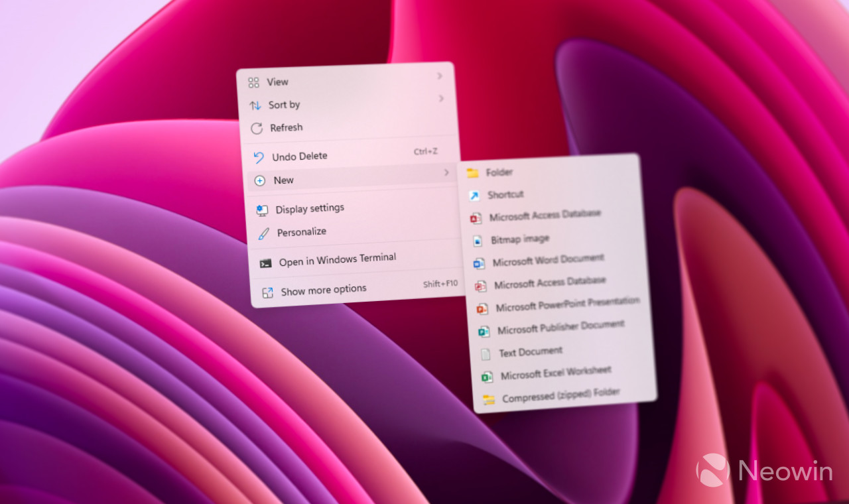Image resolution: width=849 pixels, height=504 pixels.
Task: Click the Refresh icon in the menu
Action: (x=257, y=128)
